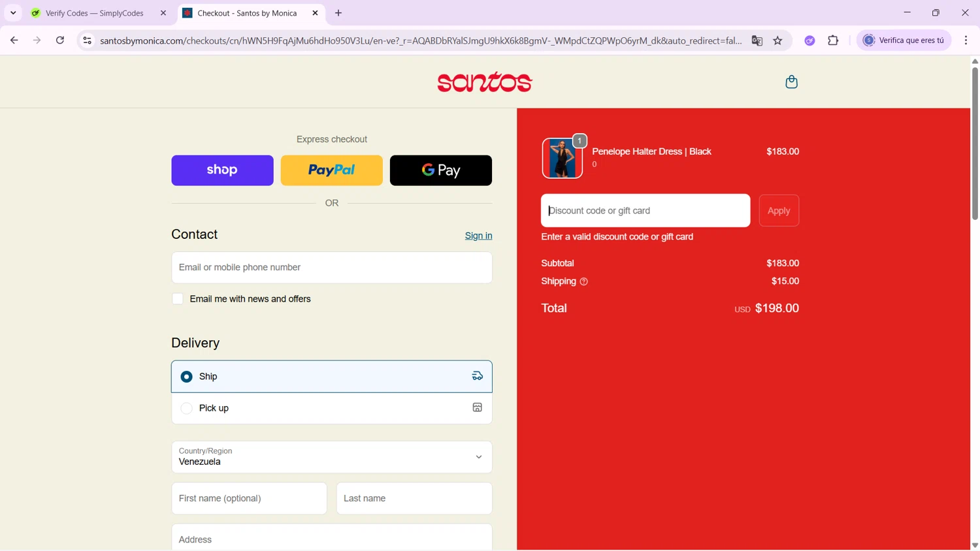
Task: Open the Extensions puzzle icon
Action: pos(833,40)
